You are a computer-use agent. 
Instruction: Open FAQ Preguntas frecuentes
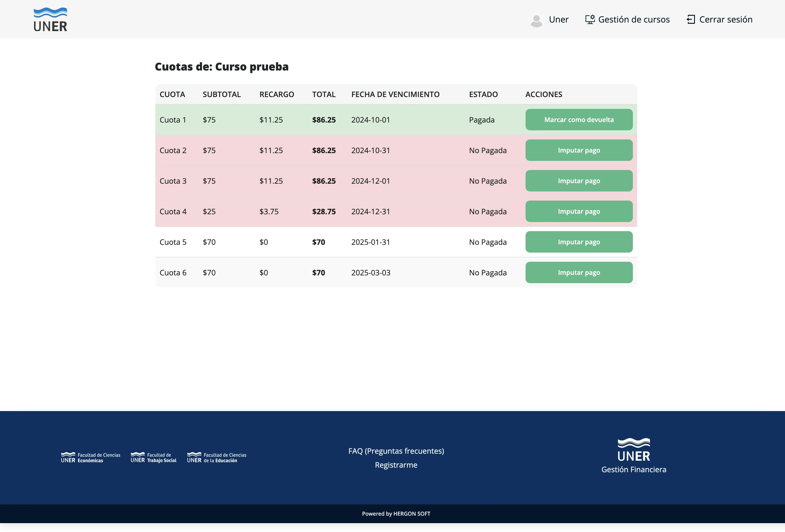click(396, 451)
